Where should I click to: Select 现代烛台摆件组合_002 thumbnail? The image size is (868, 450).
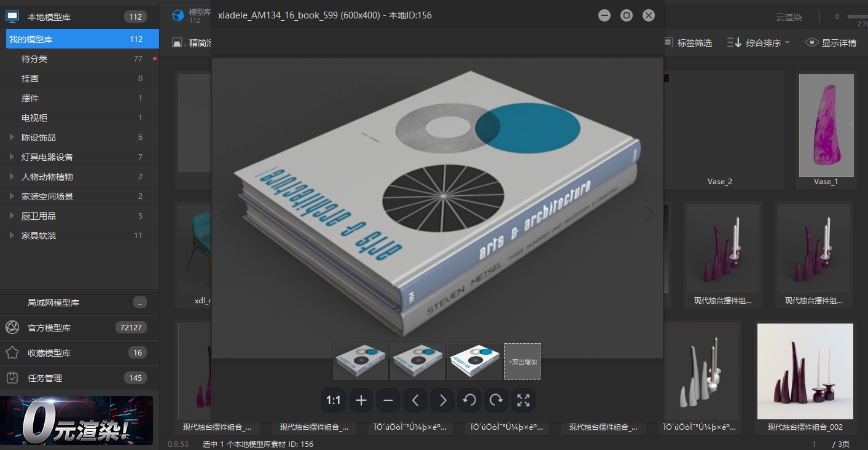805,371
